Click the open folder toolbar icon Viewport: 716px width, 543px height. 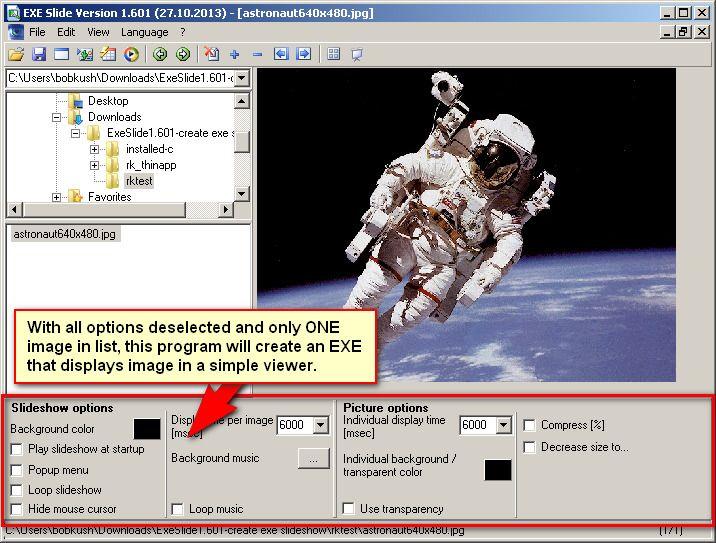pyautogui.click(x=16, y=54)
